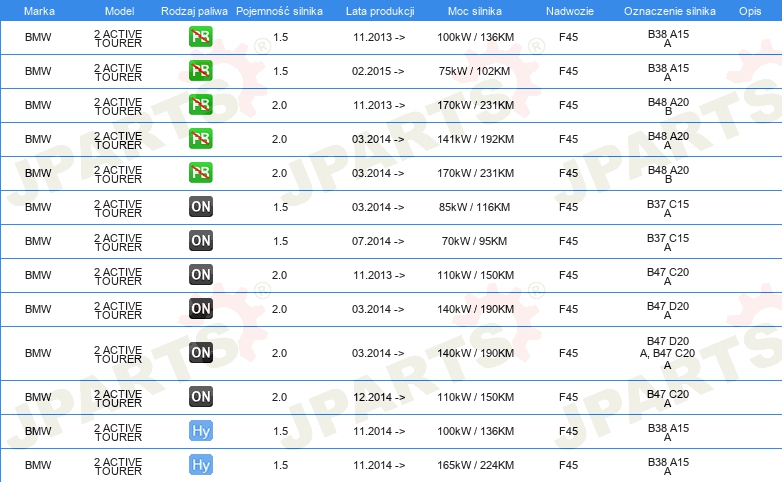This screenshot has width=782, height=482.
Task: Click the Opis column header
Action: pos(750,11)
